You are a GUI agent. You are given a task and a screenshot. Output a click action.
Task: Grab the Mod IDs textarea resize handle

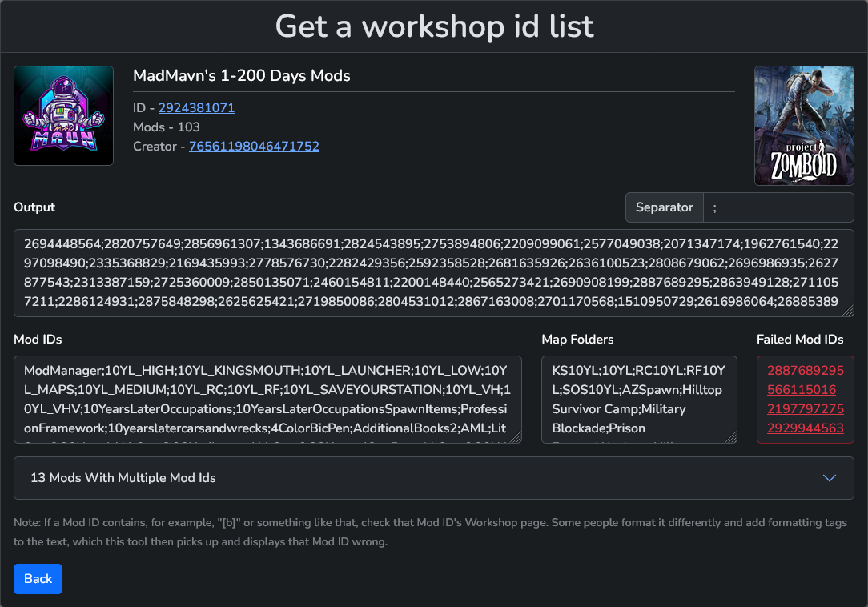click(516, 438)
